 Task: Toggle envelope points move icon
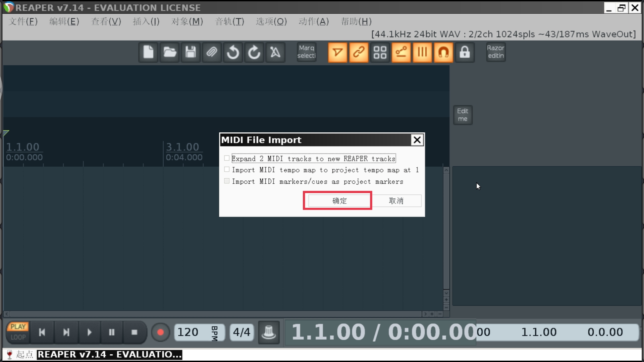click(401, 52)
